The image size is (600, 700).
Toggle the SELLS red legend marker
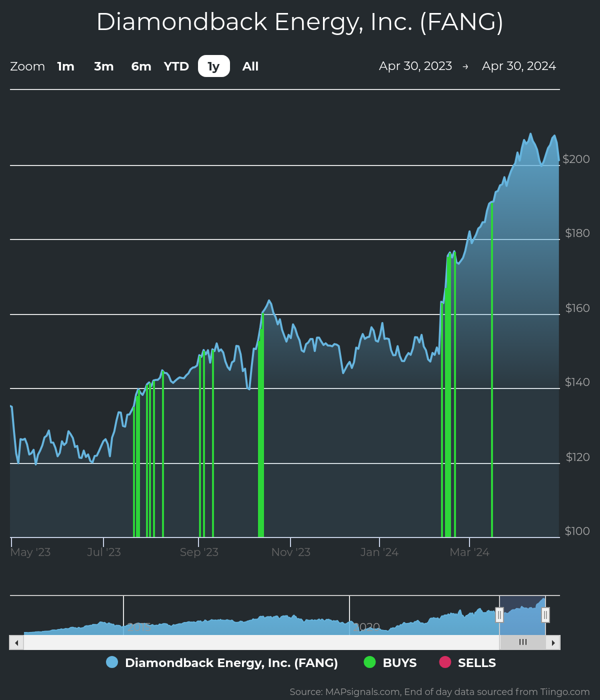(445, 662)
